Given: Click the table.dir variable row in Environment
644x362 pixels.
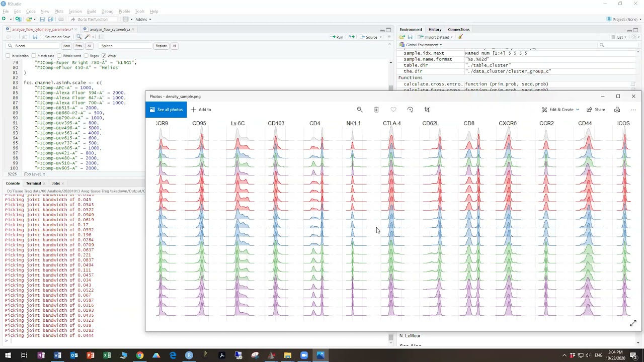Looking at the screenshot, I should pyautogui.click(x=517, y=65).
